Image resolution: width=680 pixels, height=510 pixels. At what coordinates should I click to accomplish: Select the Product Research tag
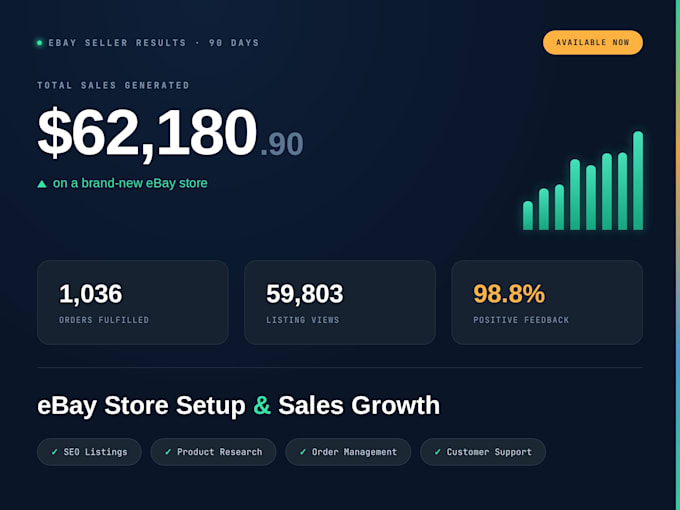pos(213,452)
